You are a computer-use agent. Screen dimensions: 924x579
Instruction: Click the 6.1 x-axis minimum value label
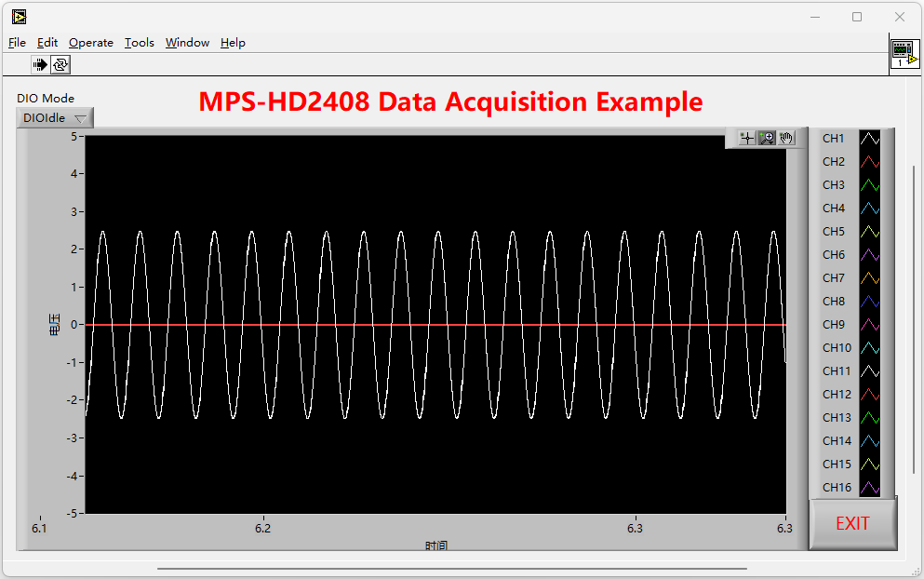pos(39,528)
